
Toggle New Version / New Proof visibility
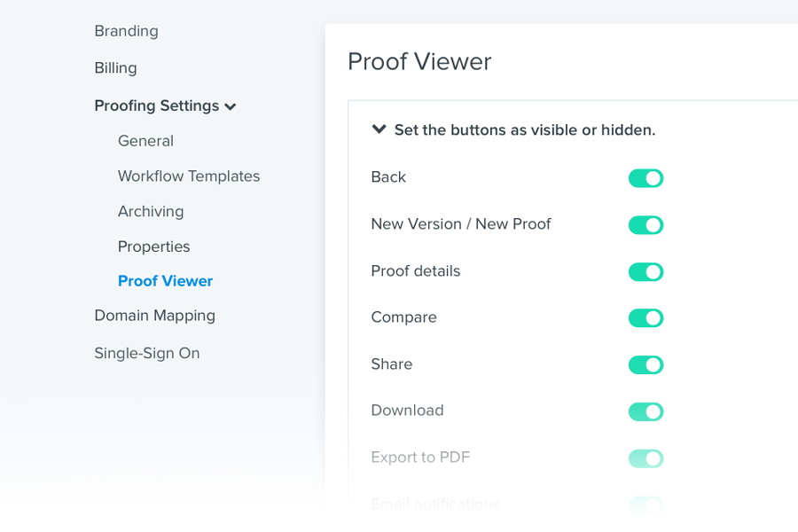tap(645, 224)
